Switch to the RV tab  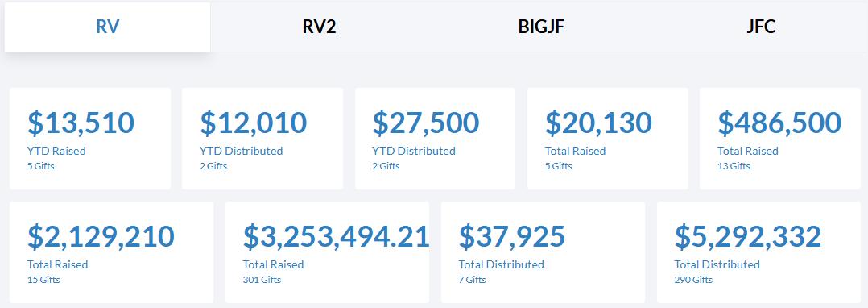(x=107, y=27)
